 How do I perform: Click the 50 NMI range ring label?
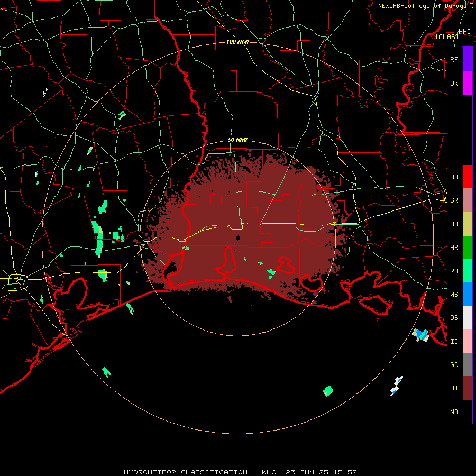(x=237, y=140)
